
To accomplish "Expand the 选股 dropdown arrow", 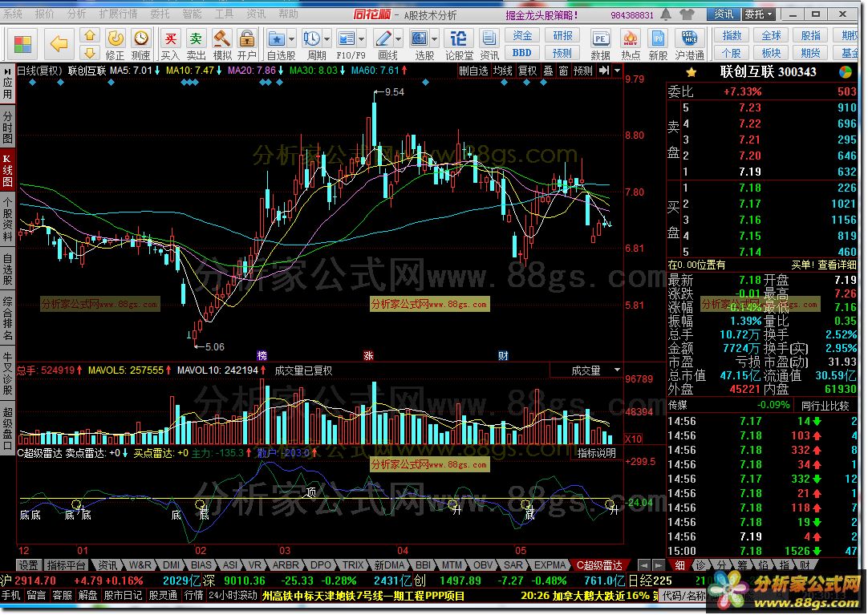I will point(435,38).
